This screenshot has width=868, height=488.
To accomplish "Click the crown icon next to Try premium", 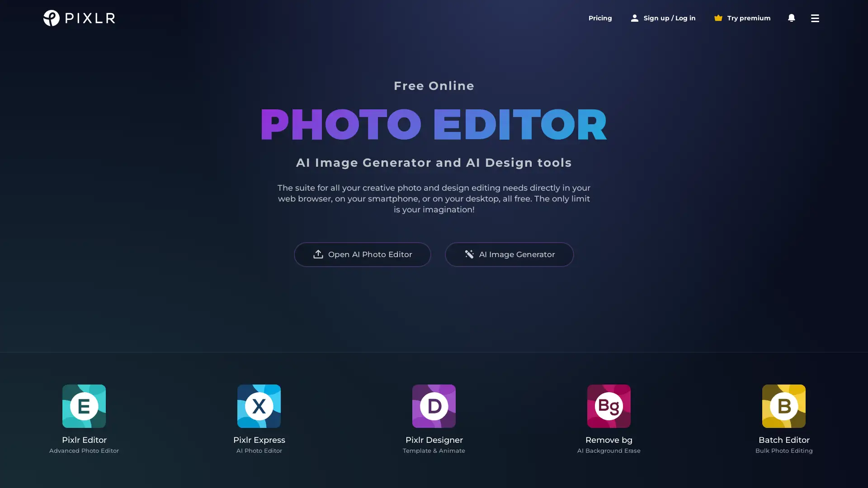I will [718, 18].
